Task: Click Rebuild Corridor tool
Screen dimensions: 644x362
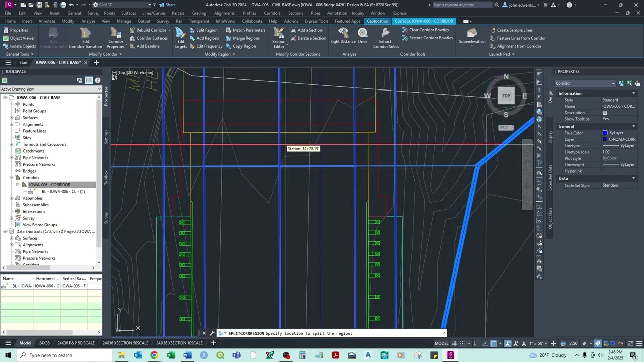Action: click(x=148, y=30)
